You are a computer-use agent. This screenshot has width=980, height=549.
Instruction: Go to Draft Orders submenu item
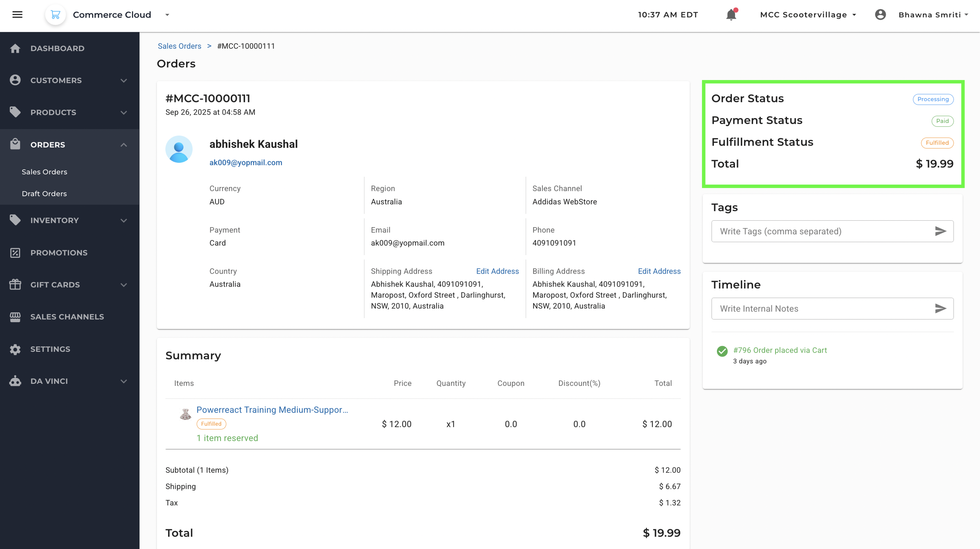coord(44,193)
